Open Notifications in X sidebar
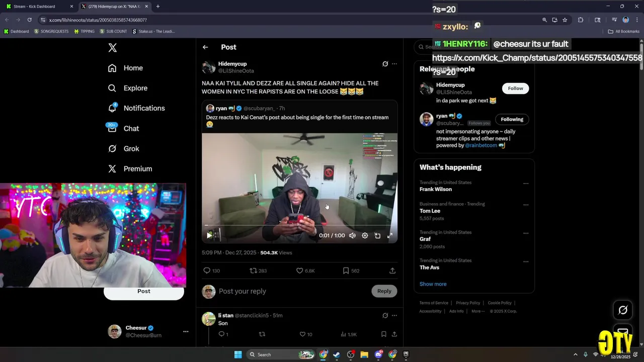The image size is (644, 362). [x=136, y=108]
